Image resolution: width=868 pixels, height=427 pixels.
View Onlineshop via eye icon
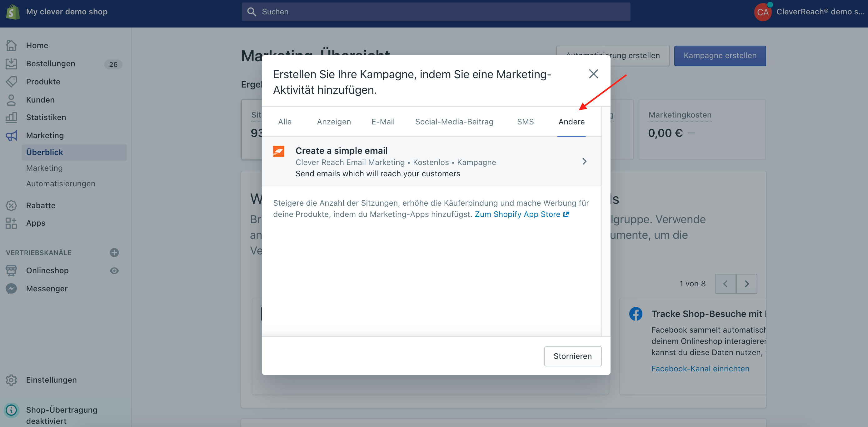114,271
